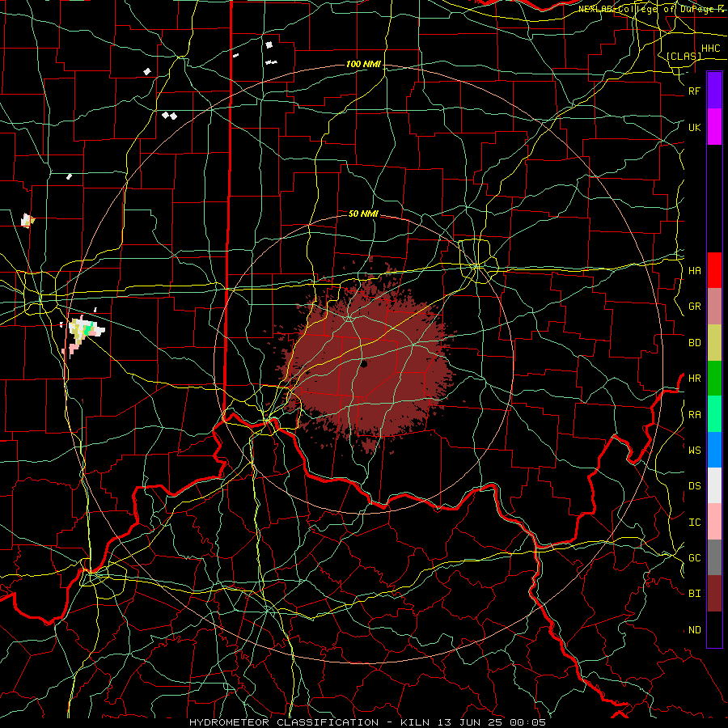Select the GR pink legend swatch
The height and width of the screenshot is (728, 728).
point(714,307)
